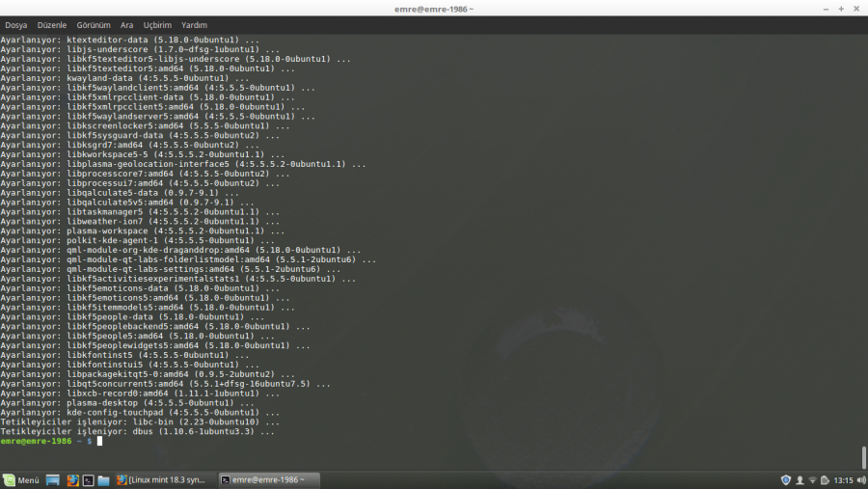
Task: Click the 'libweather-ion7' line
Action: tap(140, 222)
